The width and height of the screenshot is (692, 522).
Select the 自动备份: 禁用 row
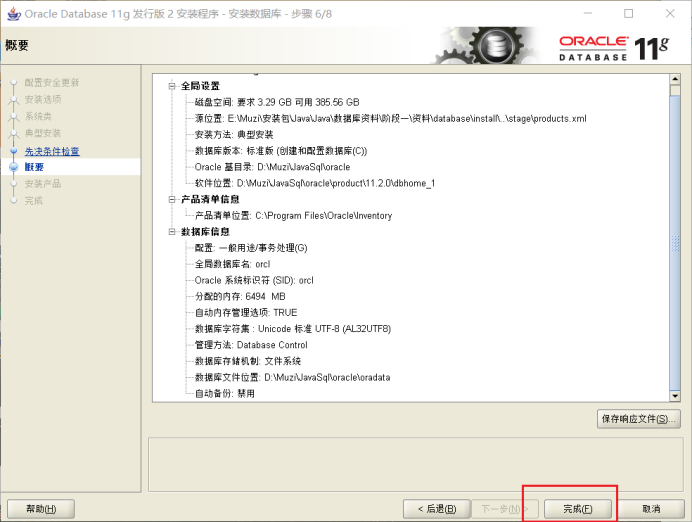[x=225, y=394]
